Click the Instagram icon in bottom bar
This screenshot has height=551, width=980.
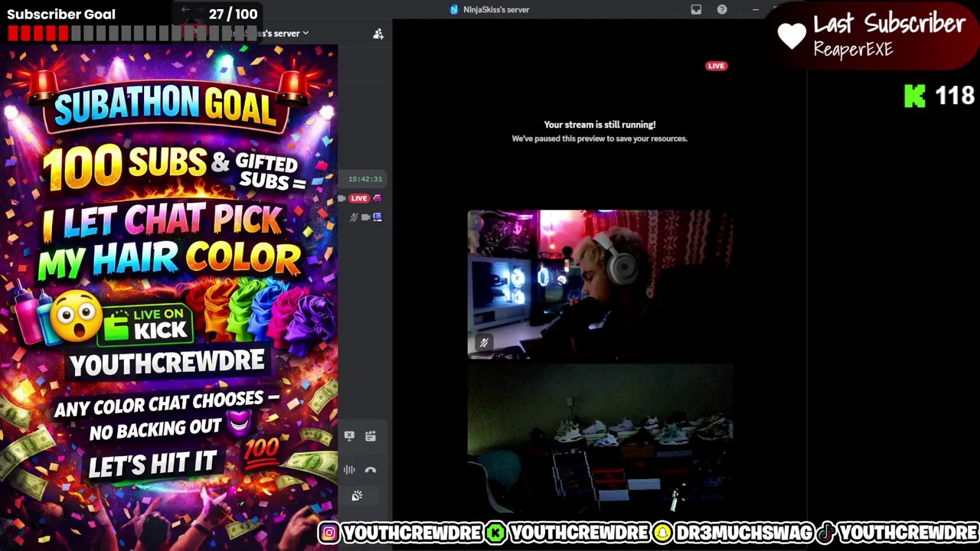[329, 533]
